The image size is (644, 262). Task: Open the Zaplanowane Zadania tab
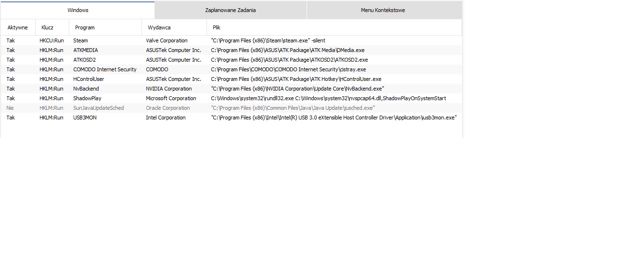231,10
